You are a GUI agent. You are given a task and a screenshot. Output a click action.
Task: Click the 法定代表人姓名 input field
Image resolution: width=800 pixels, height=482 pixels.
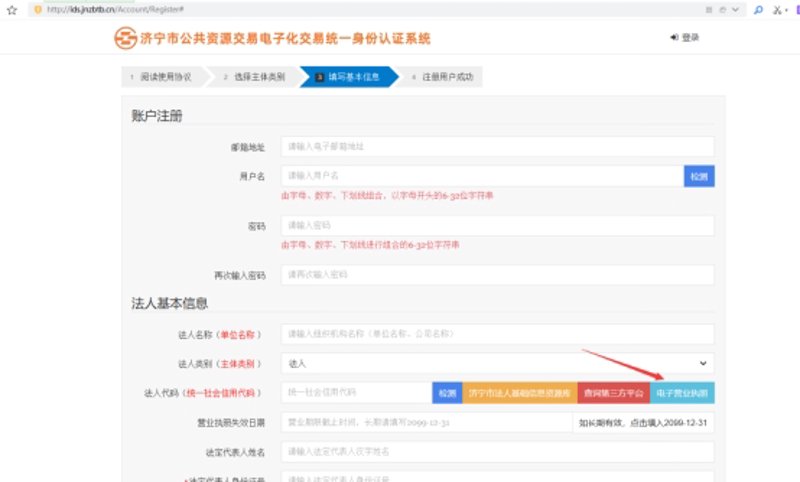(x=497, y=452)
